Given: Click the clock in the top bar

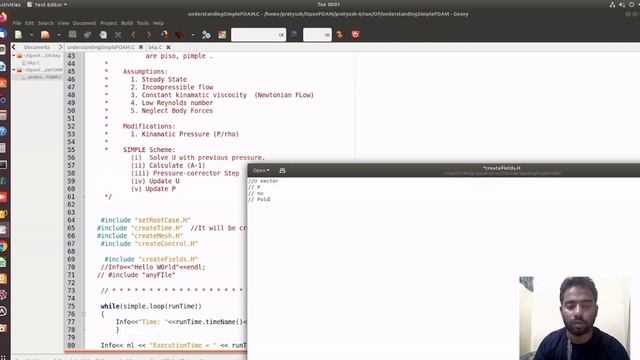Looking at the screenshot, I should click(x=328, y=4).
